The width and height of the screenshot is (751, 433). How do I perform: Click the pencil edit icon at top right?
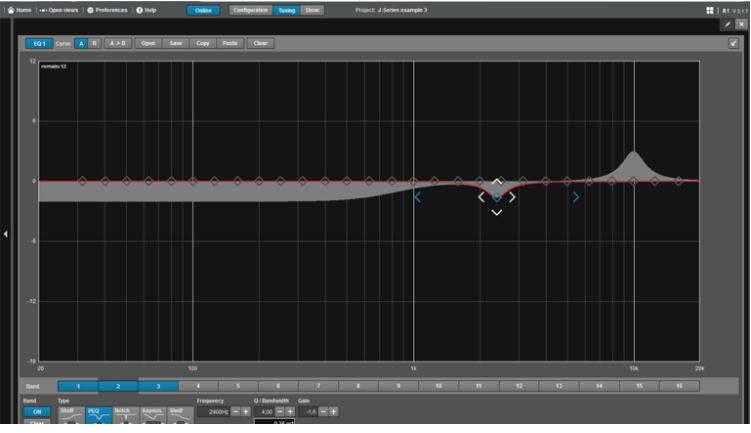[727, 24]
